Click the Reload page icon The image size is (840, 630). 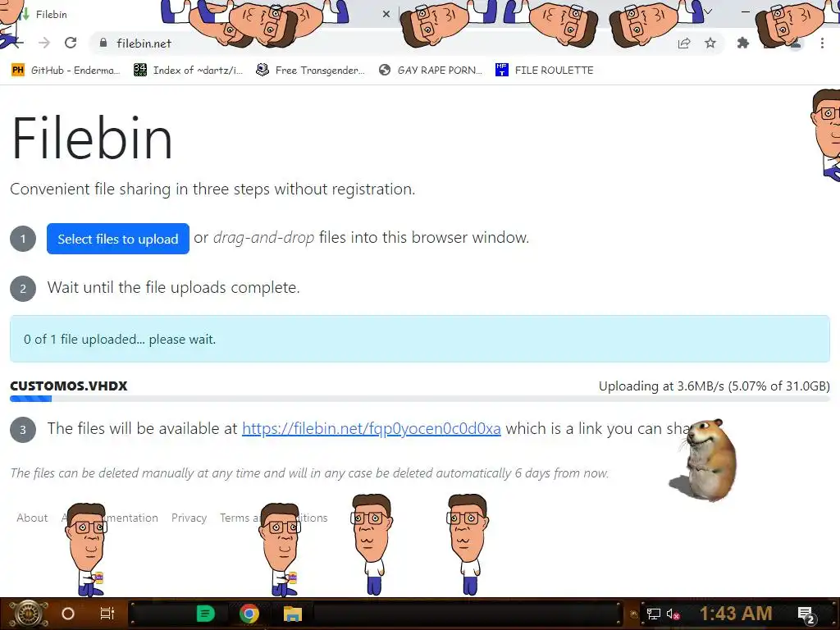71,43
